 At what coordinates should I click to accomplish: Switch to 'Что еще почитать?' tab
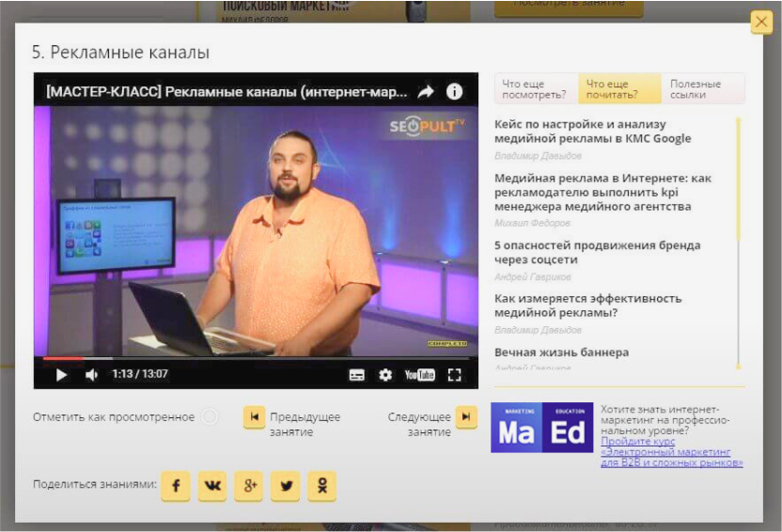click(620, 88)
